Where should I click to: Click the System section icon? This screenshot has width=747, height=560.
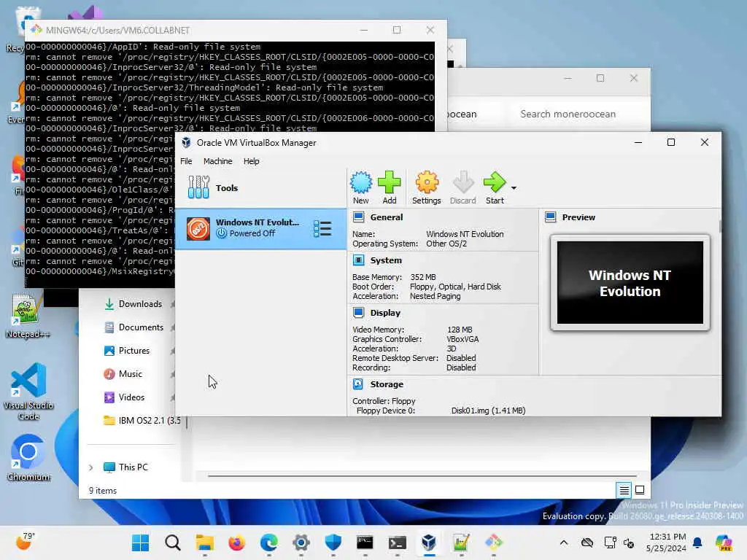coord(359,260)
